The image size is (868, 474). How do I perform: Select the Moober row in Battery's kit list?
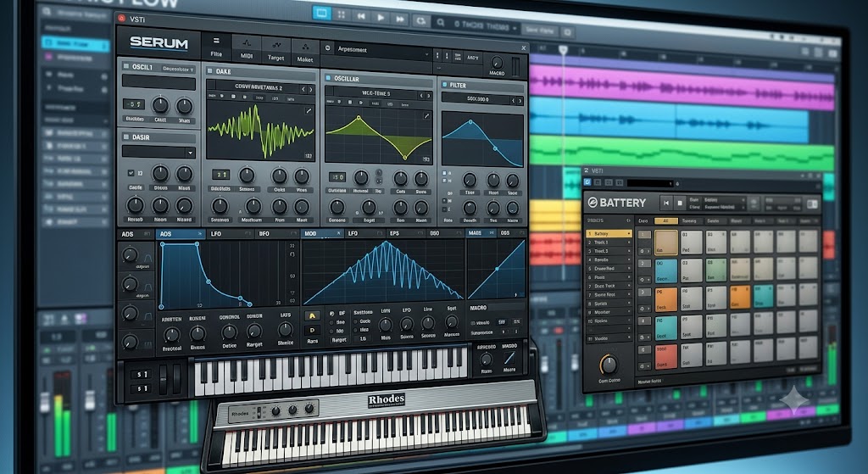(x=609, y=312)
